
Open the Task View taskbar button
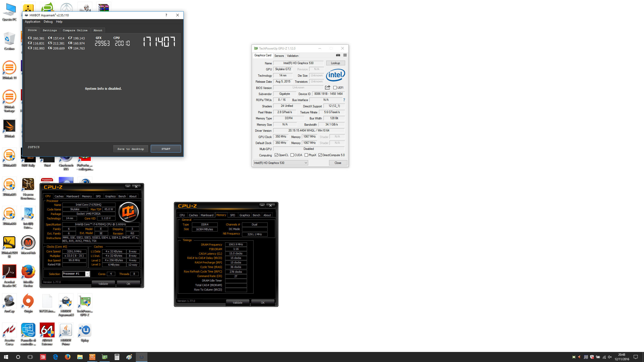coord(30,357)
